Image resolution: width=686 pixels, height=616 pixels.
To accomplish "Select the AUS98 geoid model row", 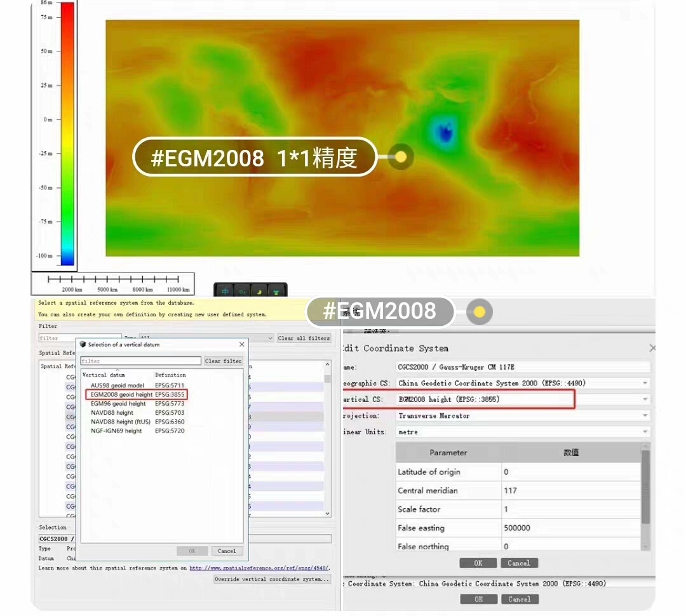I will pyautogui.click(x=137, y=385).
